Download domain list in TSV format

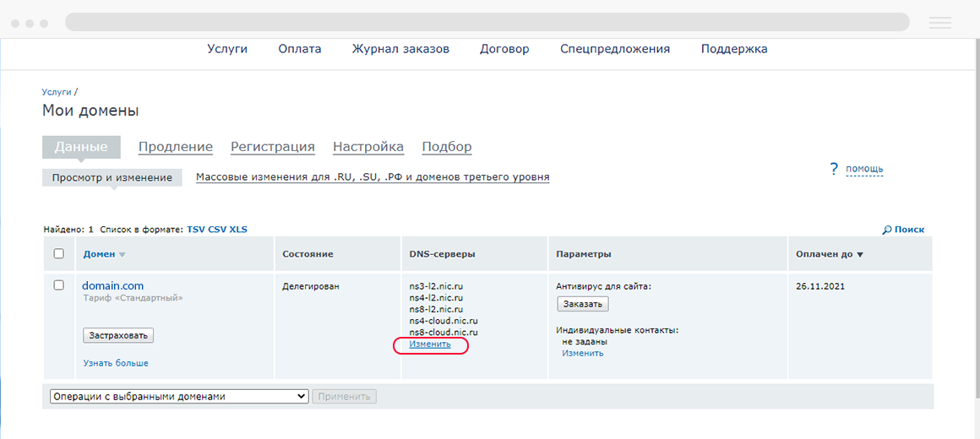tap(196, 229)
